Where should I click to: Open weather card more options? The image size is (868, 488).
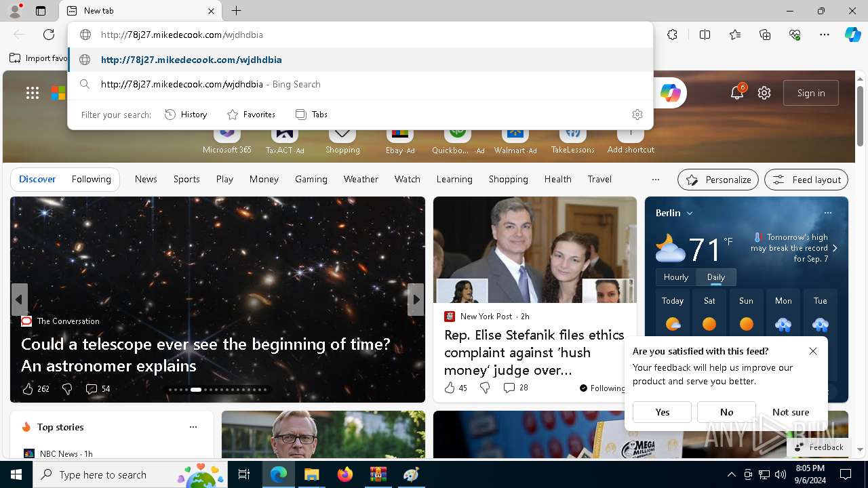[827, 213]
